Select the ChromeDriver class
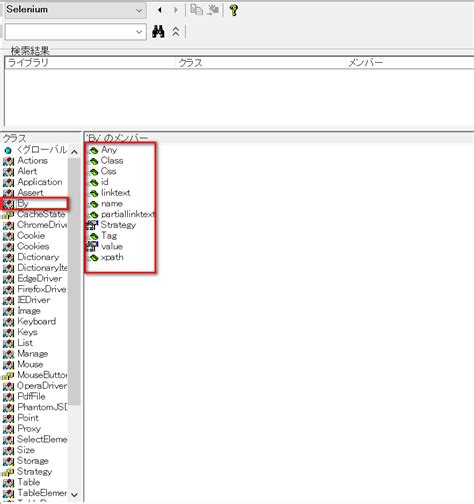474x504 pixels. click(x=35, y=225)
